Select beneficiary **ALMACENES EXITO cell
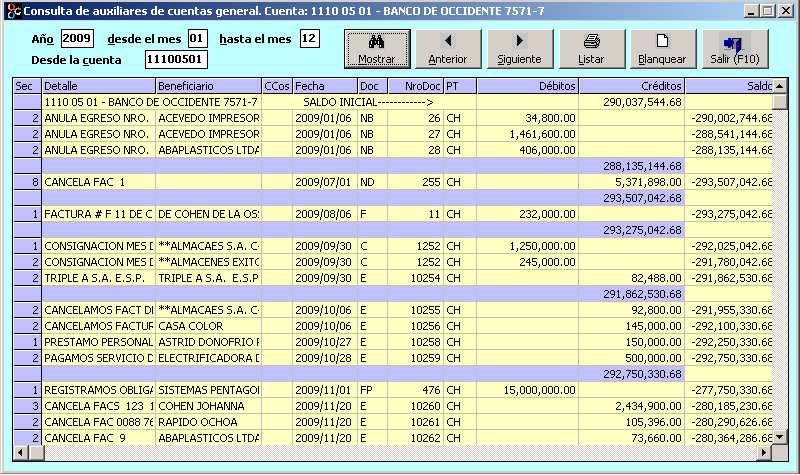 click(208, 262)
